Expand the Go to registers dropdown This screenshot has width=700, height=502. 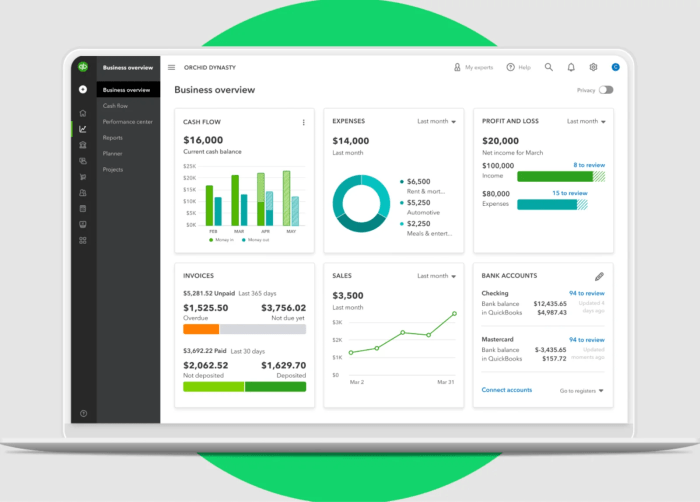(581, 391)
